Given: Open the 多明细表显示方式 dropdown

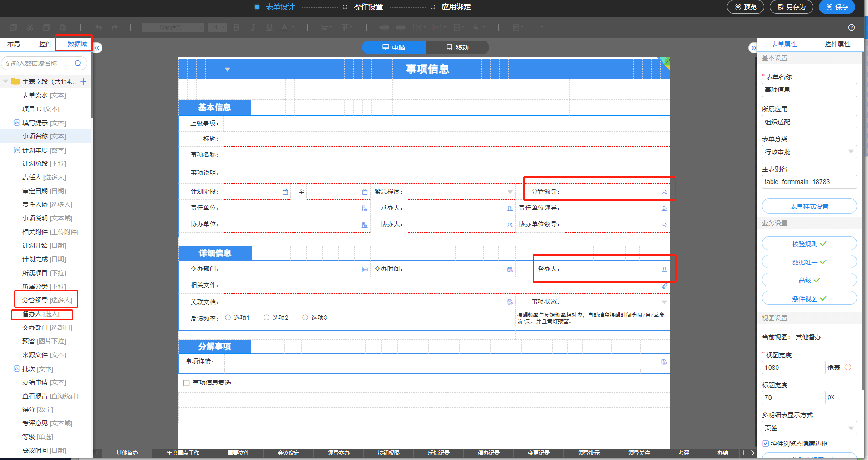Looking at the screenshot, I should [809, 428].
